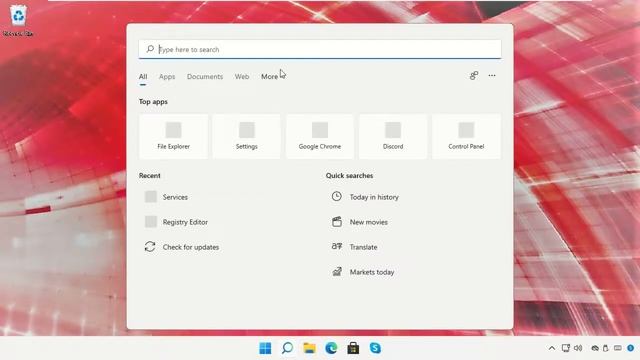Click the clapperboard icon for New movies
640x360 pixels.
(337, 222)
